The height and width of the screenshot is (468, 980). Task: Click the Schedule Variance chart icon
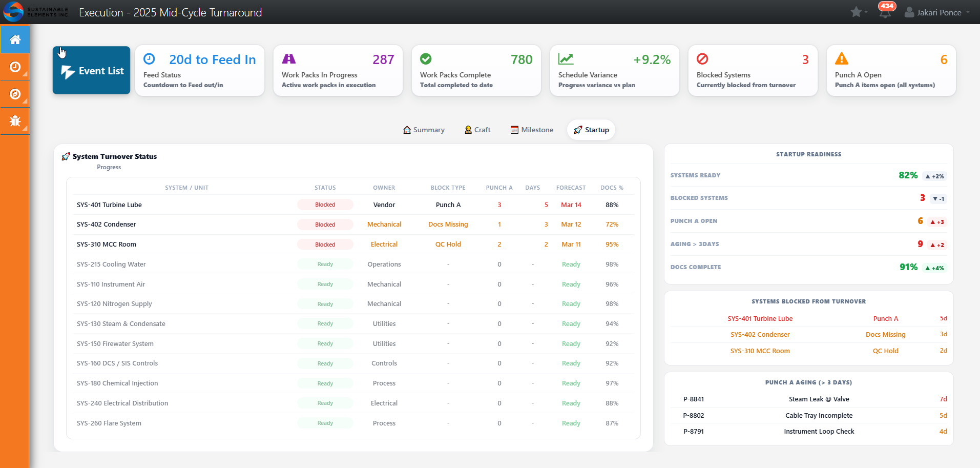(566, 59)
